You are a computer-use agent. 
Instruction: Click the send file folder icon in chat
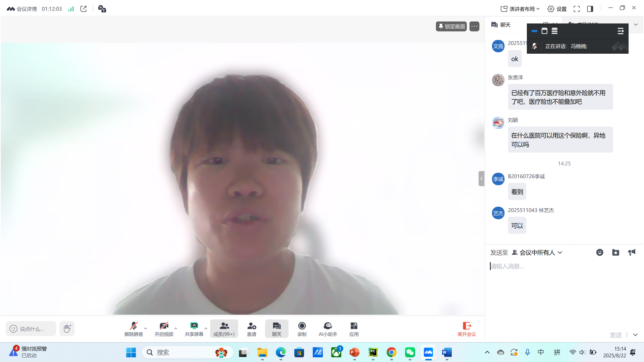pos(615,253)
